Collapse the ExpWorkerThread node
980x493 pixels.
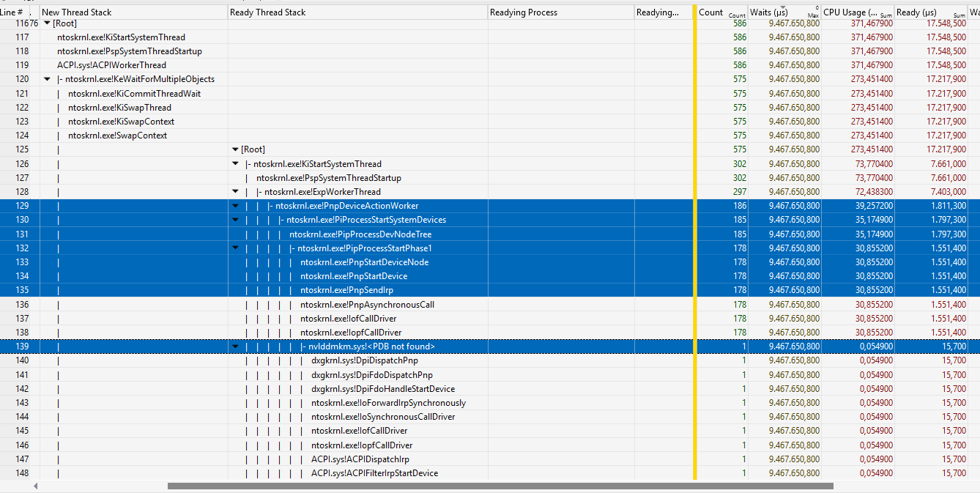(x=235, y=192)
